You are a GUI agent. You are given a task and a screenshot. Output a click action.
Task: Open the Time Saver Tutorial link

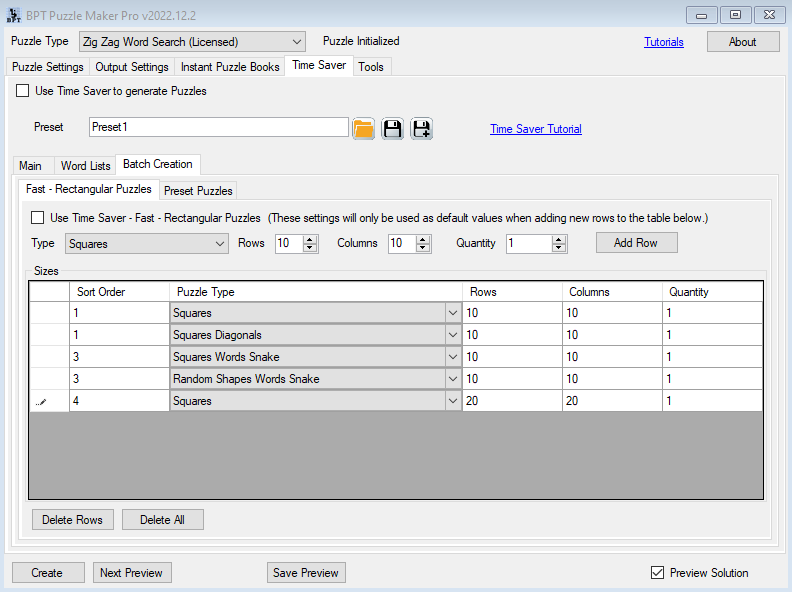535,129
